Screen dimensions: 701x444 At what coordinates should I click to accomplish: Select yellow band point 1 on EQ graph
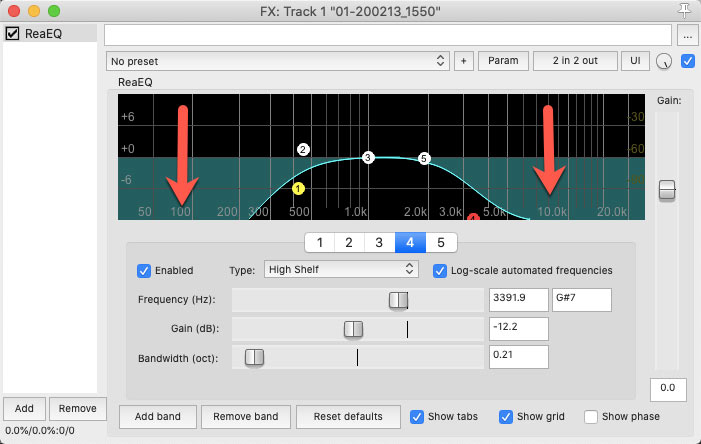coord(298,188)
